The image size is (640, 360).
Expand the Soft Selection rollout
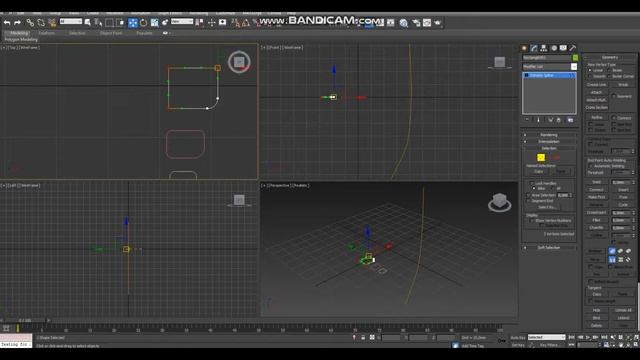[x=549, y=248]
